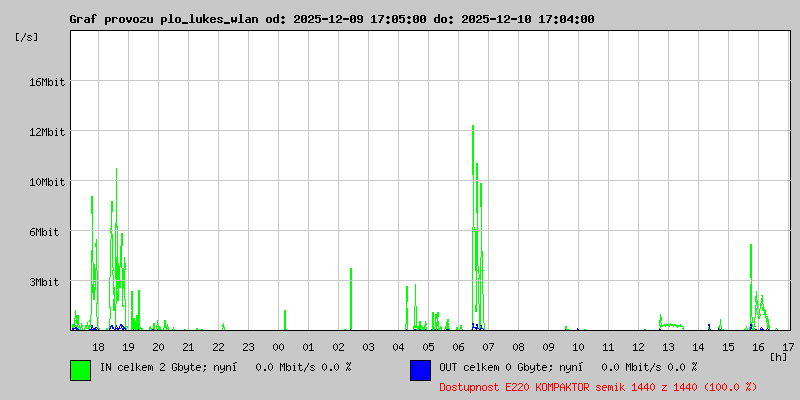Click the hour 11 x-axis label

608,347
